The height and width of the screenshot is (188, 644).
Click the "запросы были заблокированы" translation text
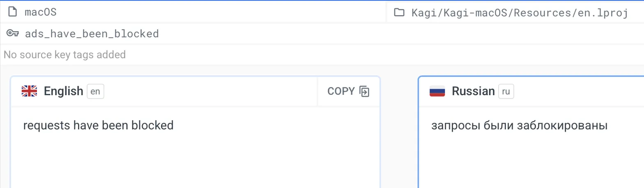click(x=520, y=125)
